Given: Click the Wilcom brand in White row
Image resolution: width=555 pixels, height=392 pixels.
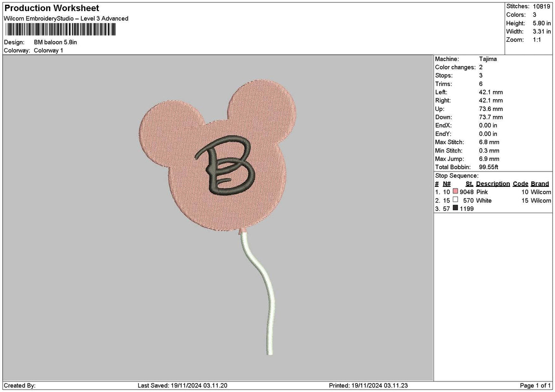Looking at the screenshot, I should tap(541, 201).
